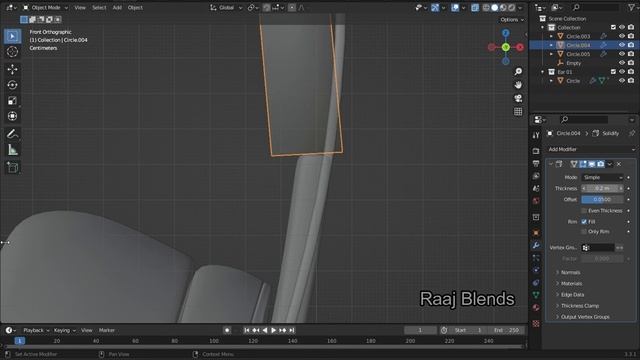Screen dimensions: 640x360
Task: Open the Object Data mesh properties tab
Action: tap(536, 295)
